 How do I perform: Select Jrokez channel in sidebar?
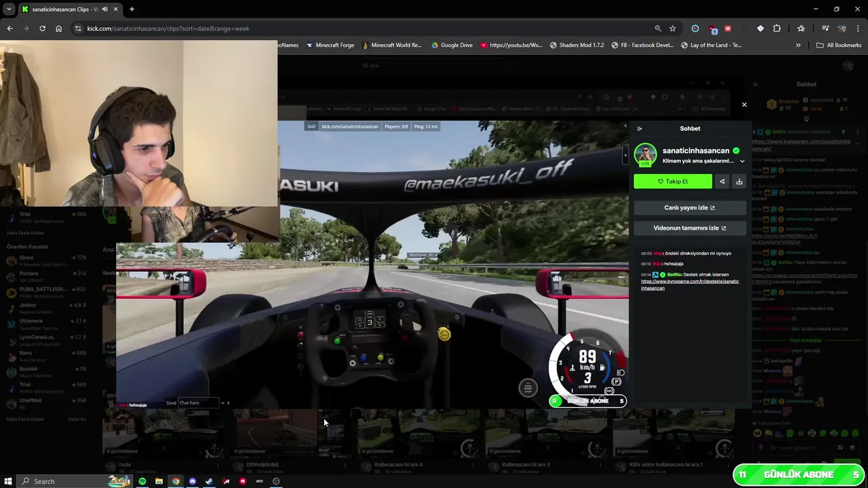[46, 308]
